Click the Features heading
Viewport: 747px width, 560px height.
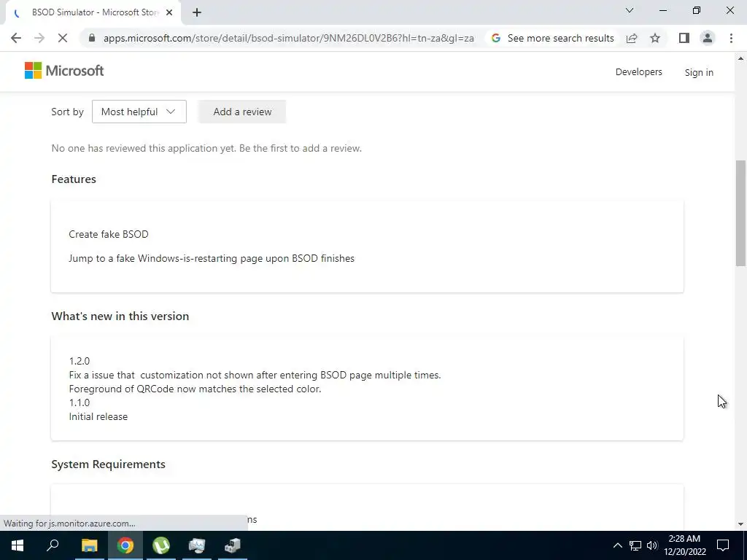[74, 179]
